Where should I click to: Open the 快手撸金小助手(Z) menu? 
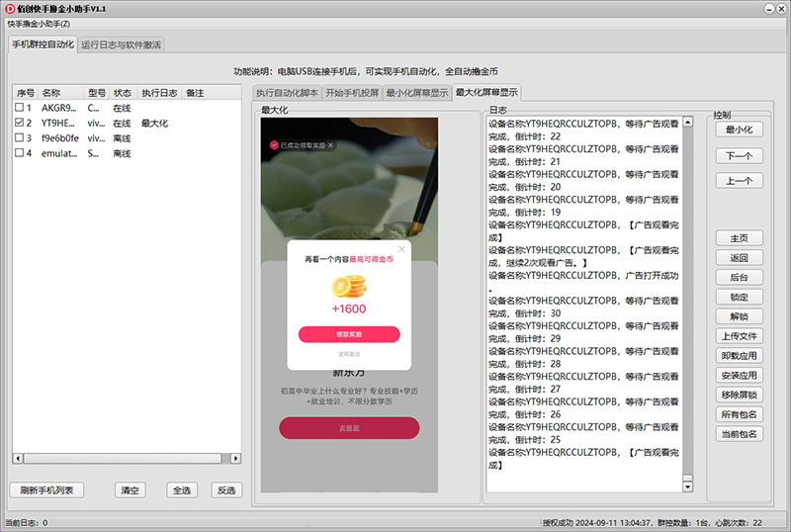(x=39, y=24)
